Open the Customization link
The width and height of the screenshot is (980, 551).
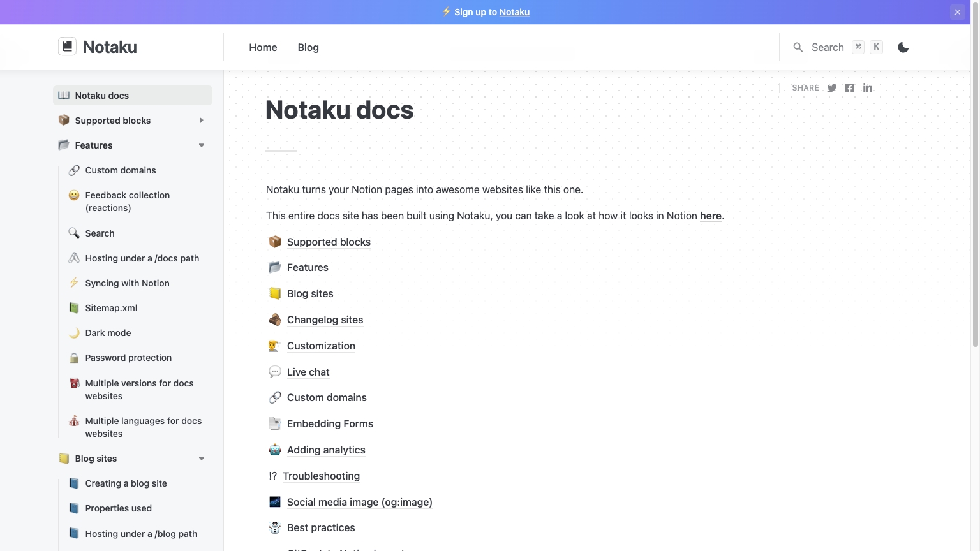(321, 346)
